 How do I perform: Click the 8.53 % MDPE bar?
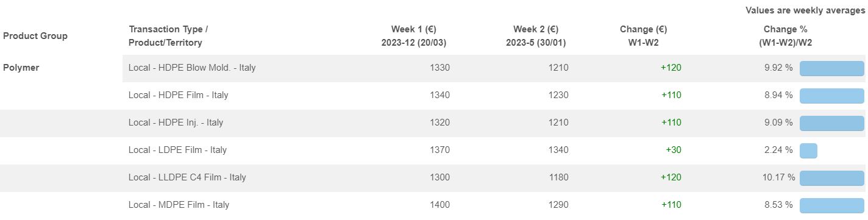(x=831, y=205)
